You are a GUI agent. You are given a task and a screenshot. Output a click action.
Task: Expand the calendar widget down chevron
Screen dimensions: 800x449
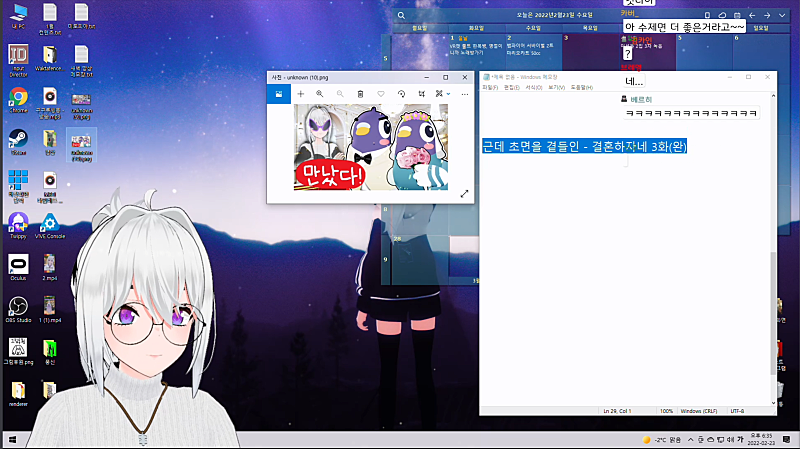(x=782, y=15)
